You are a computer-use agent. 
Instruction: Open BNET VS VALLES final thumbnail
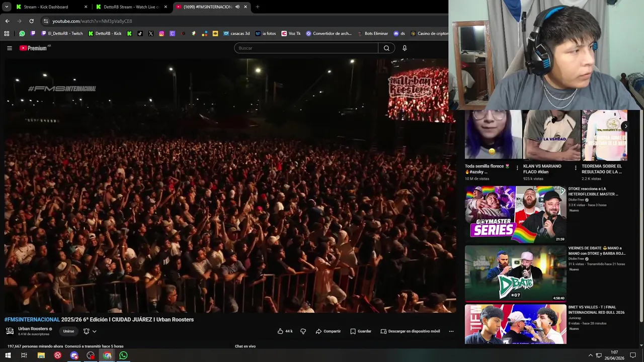tap(515, 324)
